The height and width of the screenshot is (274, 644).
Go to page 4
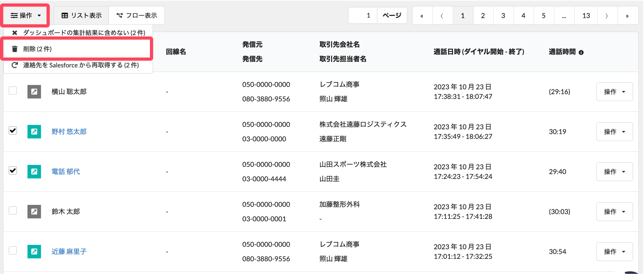tap(523, 16)
